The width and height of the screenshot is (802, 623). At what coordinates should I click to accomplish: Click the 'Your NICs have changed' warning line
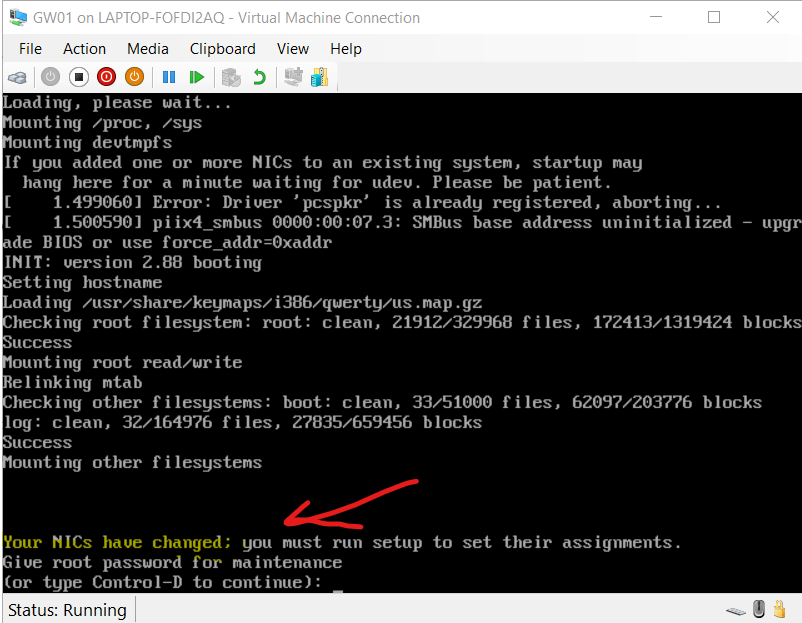pyautogui.click(x=342, y=542)
